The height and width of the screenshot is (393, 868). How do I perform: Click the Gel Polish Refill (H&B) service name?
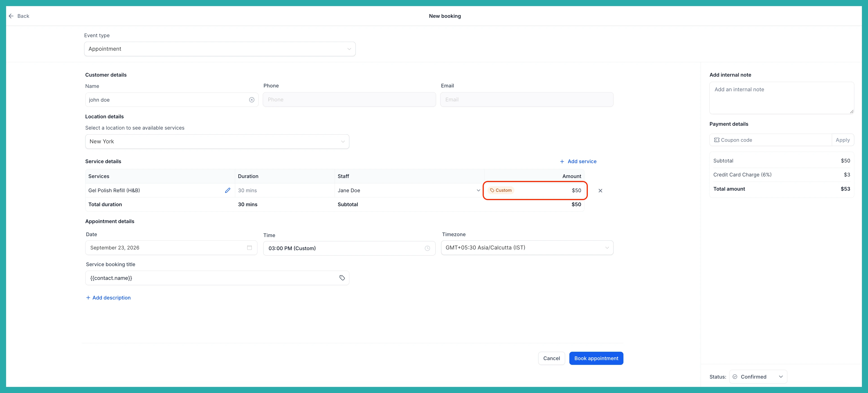114,190
